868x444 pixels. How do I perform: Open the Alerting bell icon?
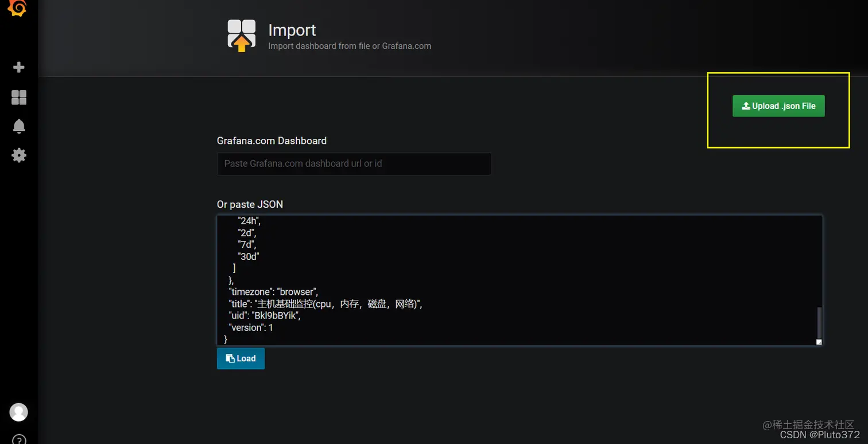click(x=19, y=126)
